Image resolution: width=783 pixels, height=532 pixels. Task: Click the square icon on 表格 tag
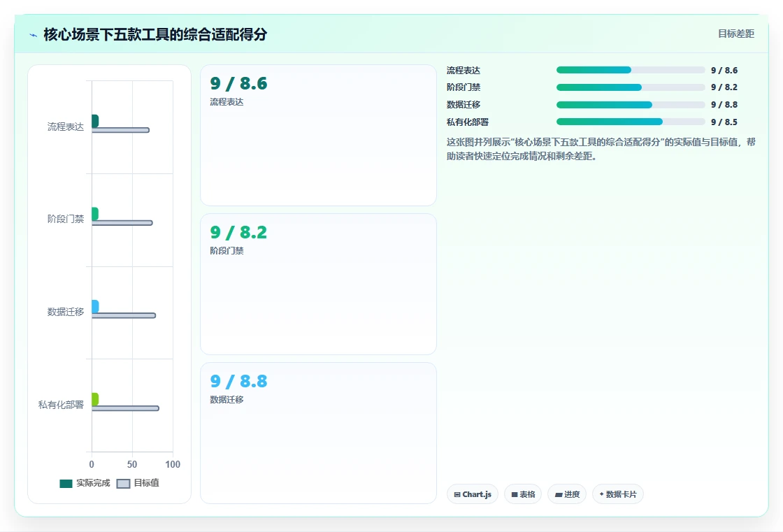click(x=515, y=494)
